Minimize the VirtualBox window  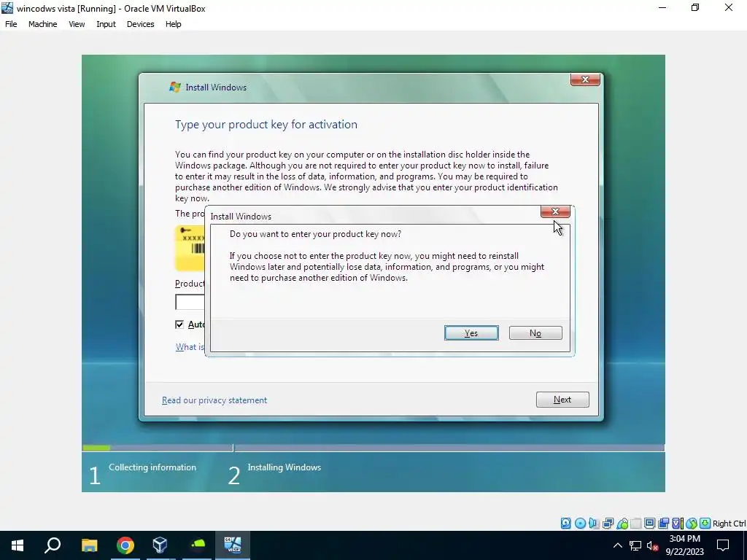[662, 7]
